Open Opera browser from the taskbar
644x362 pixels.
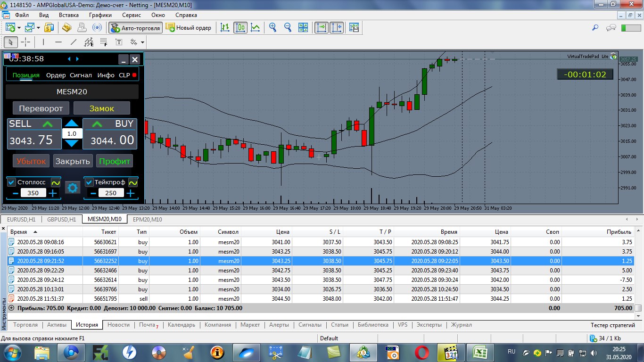pos(421,352)
